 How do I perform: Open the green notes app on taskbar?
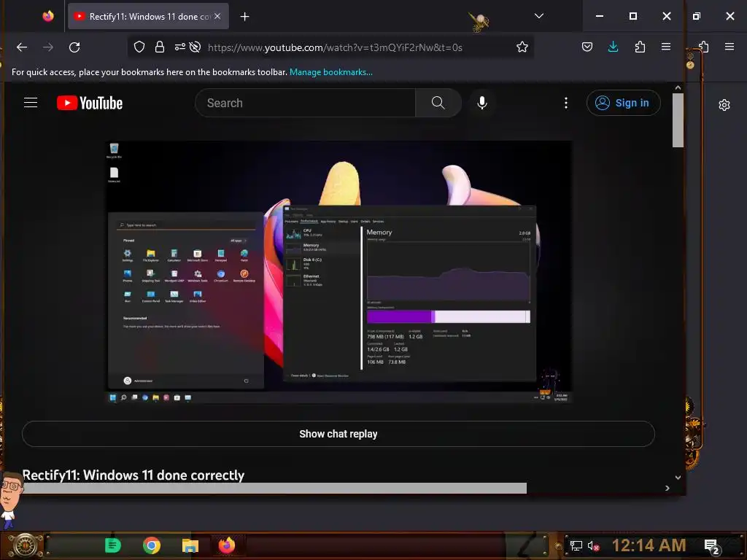[x=113, y=545]
